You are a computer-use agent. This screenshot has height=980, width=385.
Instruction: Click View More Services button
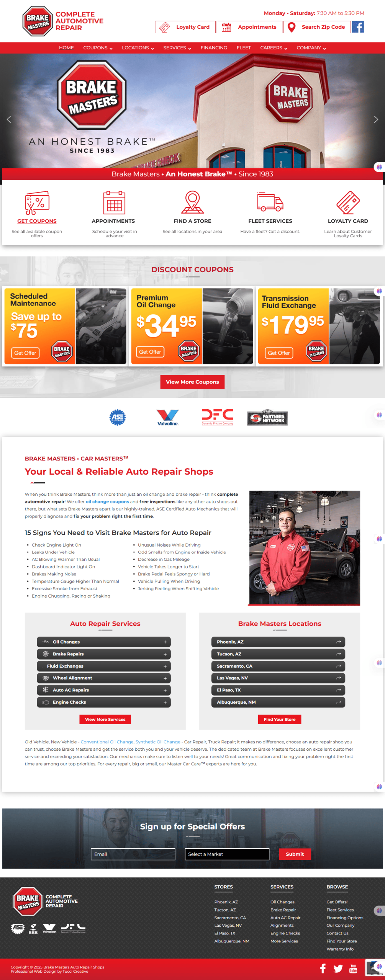(x=105, y=720)
